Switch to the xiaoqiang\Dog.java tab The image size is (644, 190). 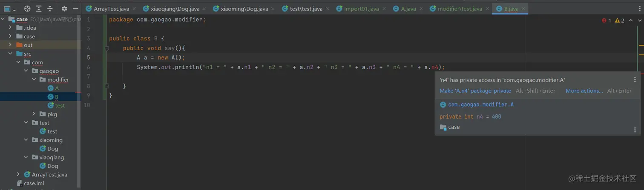(175, 9)
